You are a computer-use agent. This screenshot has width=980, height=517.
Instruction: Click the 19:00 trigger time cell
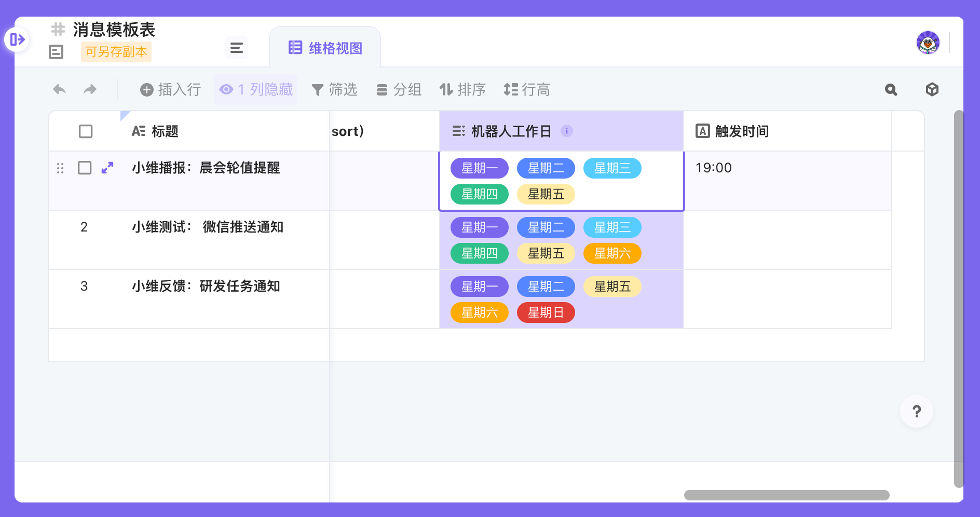[x=787, y=181]
